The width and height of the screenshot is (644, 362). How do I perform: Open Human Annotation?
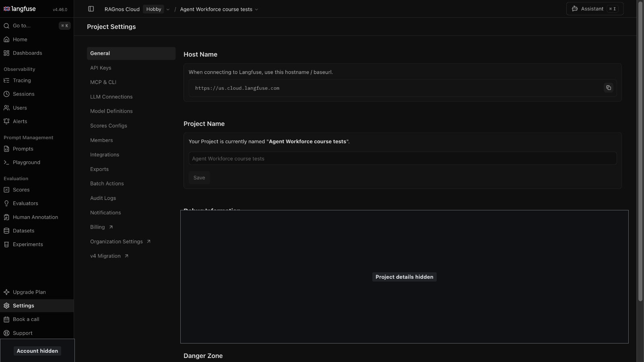[37, 217]
